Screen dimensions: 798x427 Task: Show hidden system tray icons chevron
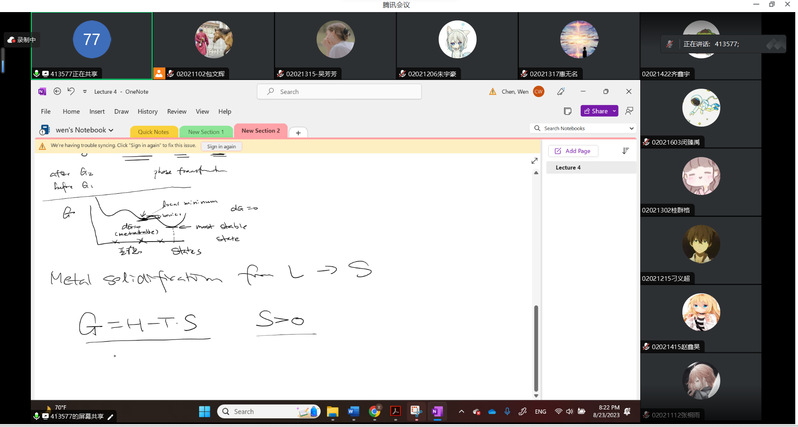pos(462,411)
